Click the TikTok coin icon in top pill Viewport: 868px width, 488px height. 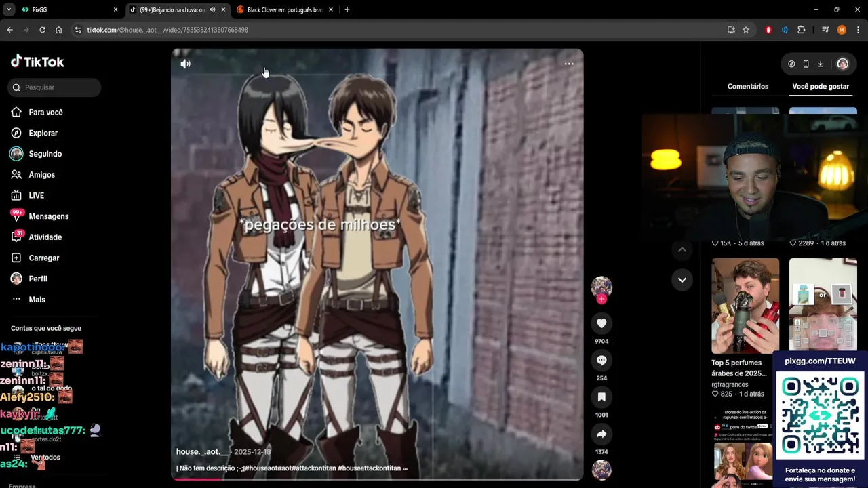pos(791,64)
